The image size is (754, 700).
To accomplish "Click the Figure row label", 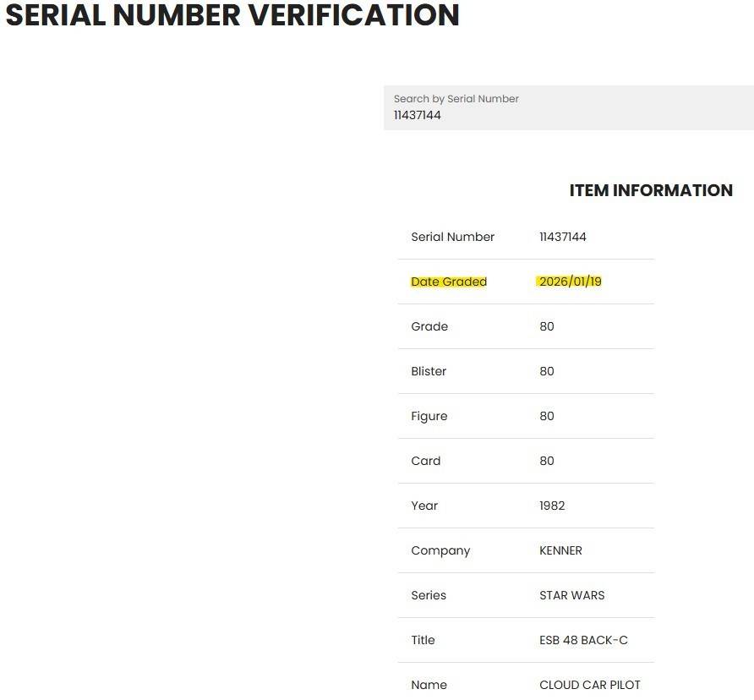I will click(x=429, y=417).
